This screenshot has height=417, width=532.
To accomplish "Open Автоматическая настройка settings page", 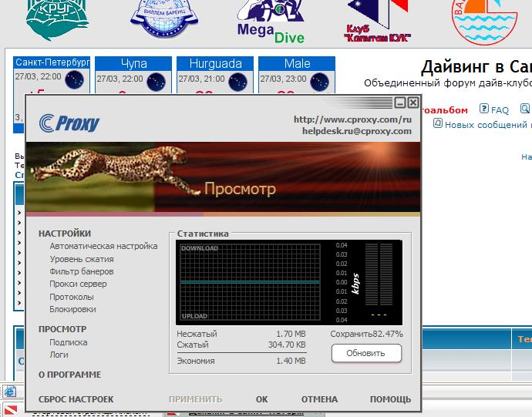I will click(103, 246).
